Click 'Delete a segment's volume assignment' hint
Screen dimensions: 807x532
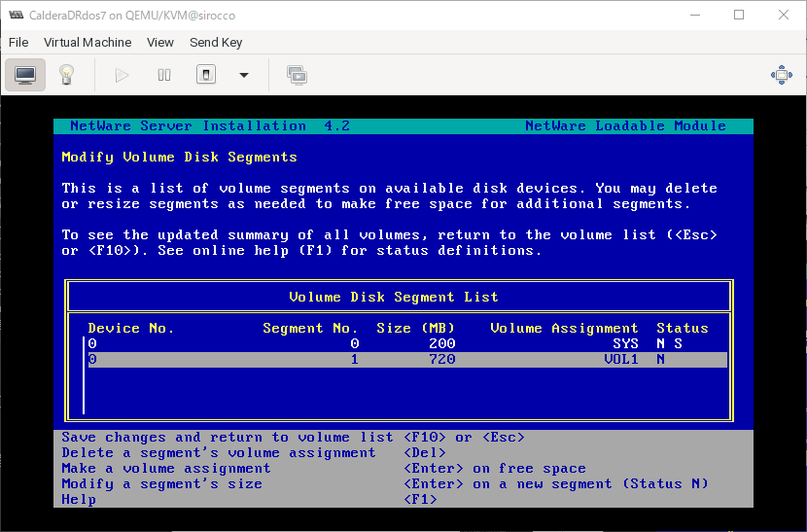pyautogui.click(x=253, y=452)
